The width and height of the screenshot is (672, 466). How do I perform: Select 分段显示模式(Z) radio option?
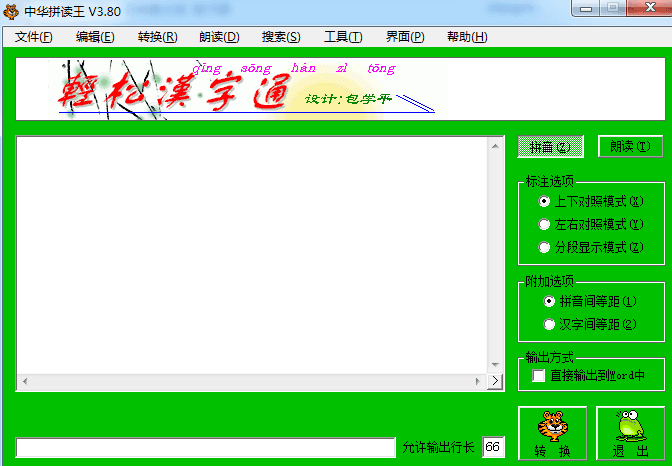tap(591, 247)
